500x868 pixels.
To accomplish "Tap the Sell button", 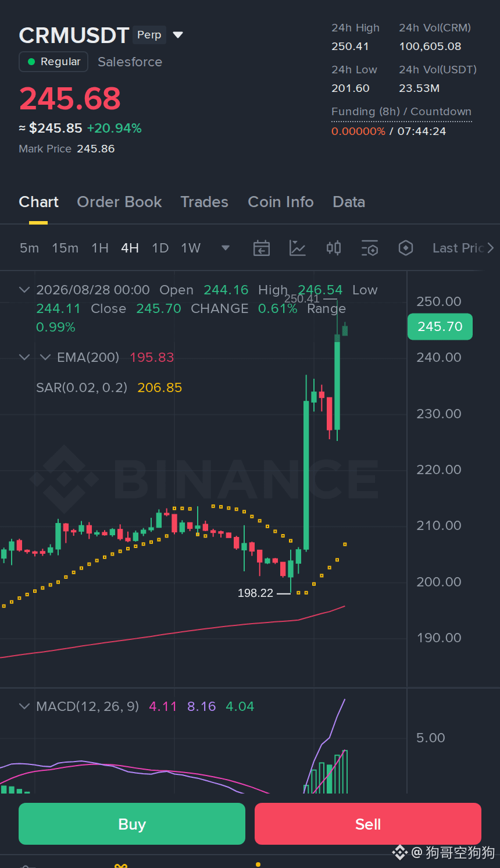I will tap(368, 824).
